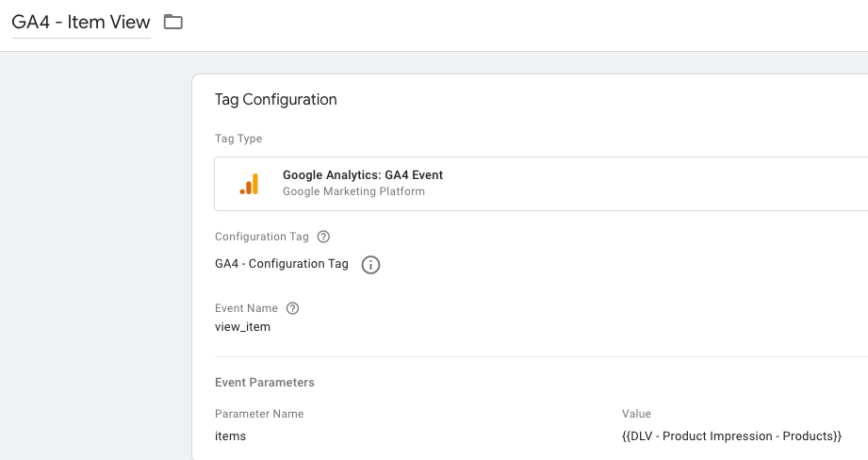This screenshot has height=460, width=868.
Task: Click the Event Name label text
Action: tap(246, 308)
